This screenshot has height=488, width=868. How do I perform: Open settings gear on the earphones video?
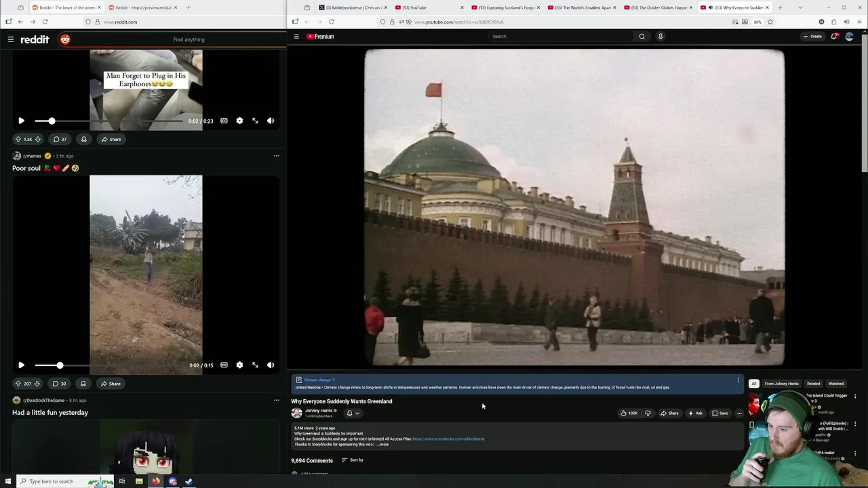[239, 121]
